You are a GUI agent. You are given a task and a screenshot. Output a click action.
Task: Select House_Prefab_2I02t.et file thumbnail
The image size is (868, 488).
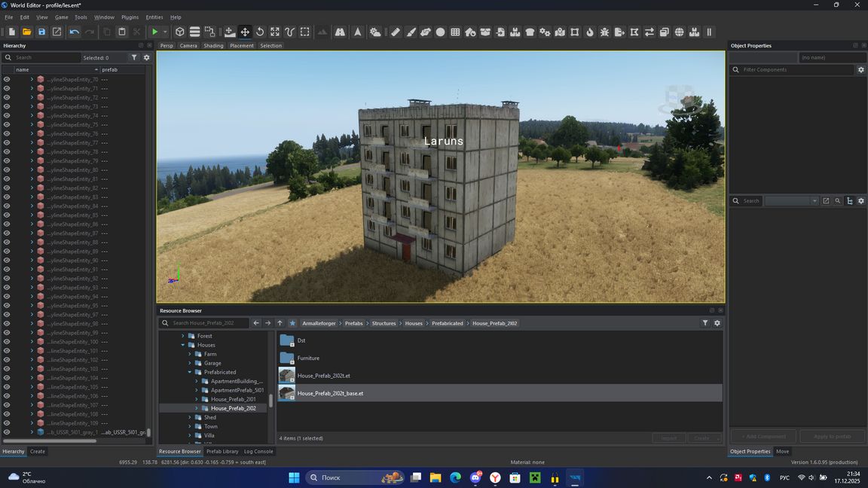point(286,375)
